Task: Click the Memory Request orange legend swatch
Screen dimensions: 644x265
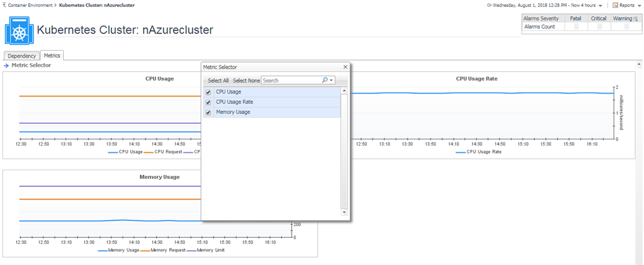Action: (x=146, y=250)
